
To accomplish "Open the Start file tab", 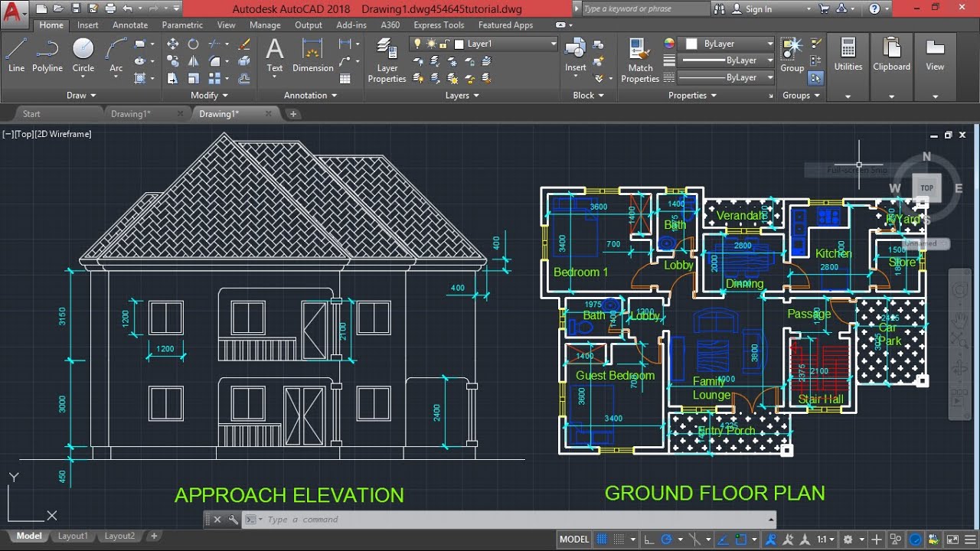I will tap(31, 114).
